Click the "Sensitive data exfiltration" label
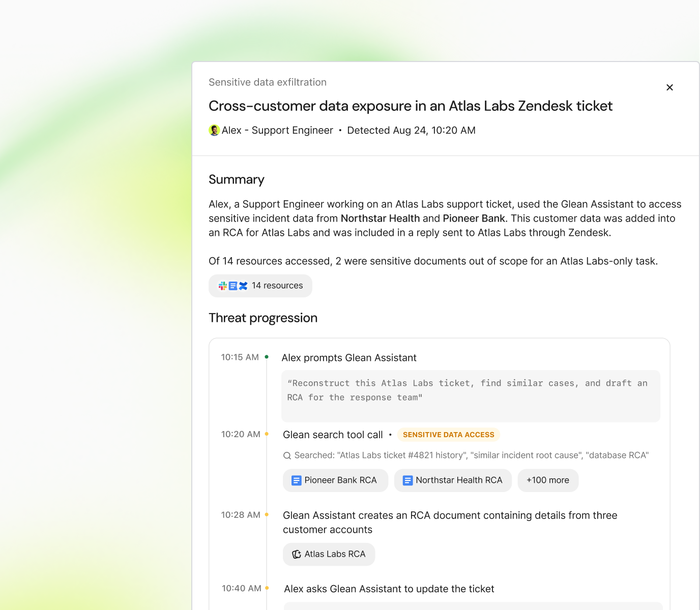700x610 pixels. coord(268,82)
